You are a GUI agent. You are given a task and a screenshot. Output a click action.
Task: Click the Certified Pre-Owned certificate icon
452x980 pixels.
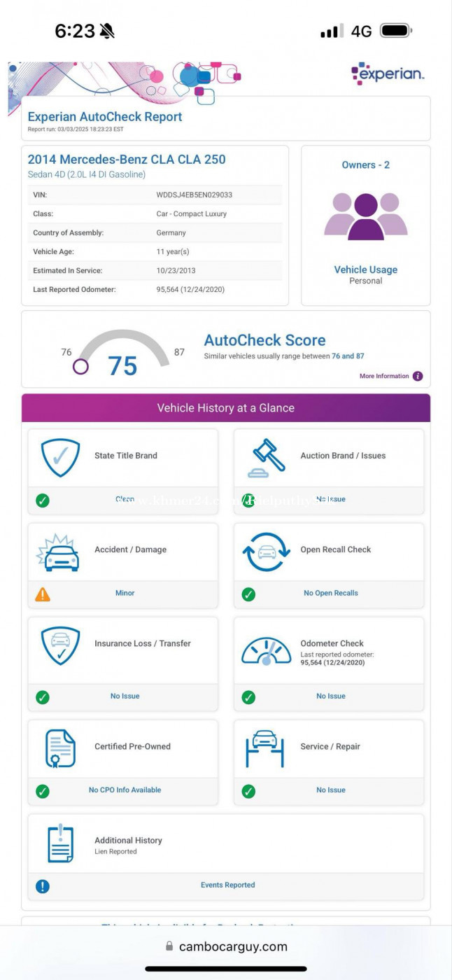point(60,748)
